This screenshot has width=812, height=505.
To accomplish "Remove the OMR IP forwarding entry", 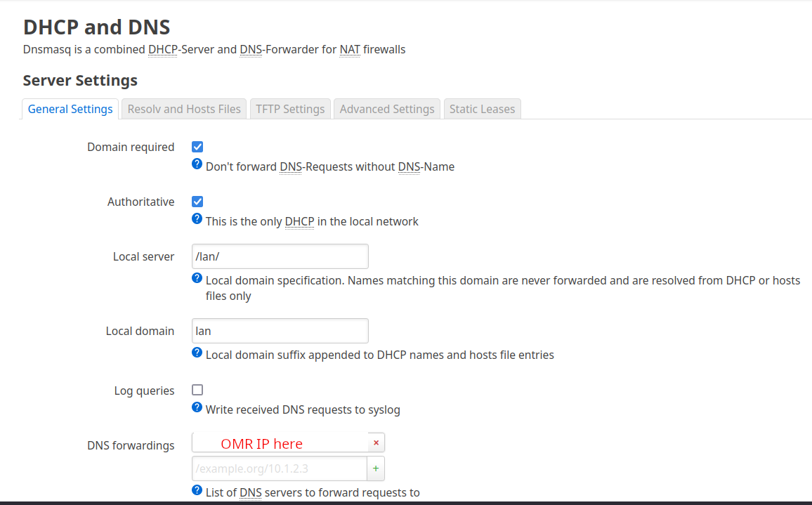I will (376, 443).
